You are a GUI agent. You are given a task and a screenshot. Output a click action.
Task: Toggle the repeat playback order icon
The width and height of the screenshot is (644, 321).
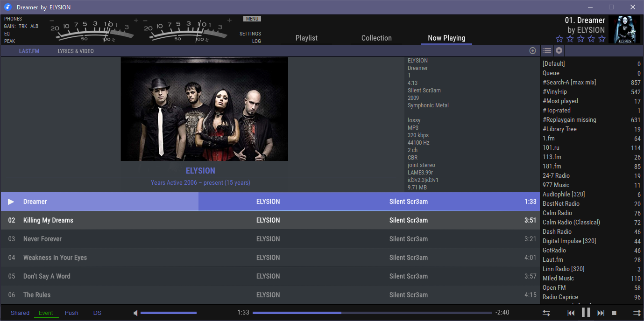pos(546,313)
